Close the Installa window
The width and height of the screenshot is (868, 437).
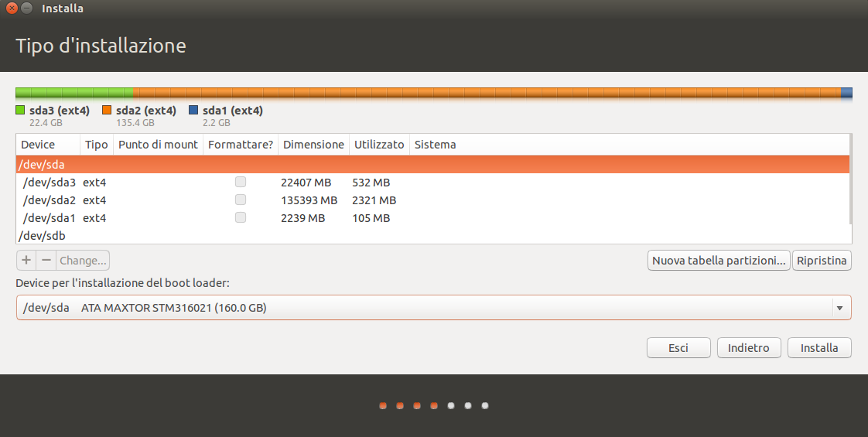click(x=12, y=9)
